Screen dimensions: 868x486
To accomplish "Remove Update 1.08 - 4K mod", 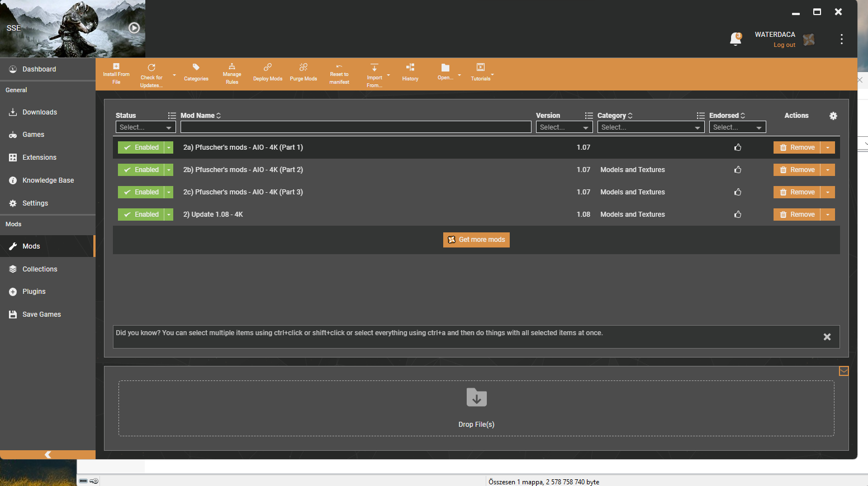I will pyautogui.click(x=797, y=215).
